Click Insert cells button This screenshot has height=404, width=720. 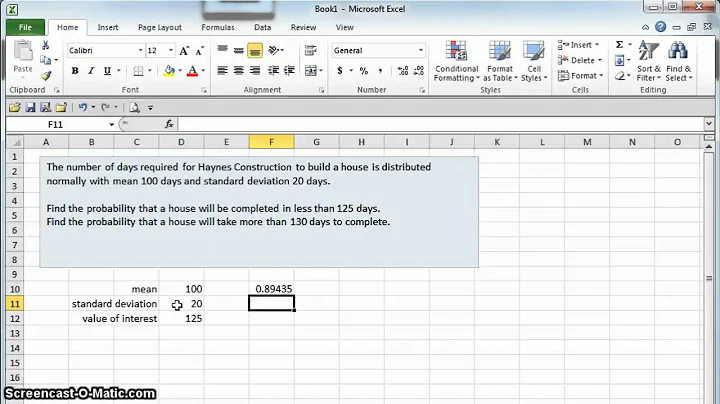click(x=579, y=45)
